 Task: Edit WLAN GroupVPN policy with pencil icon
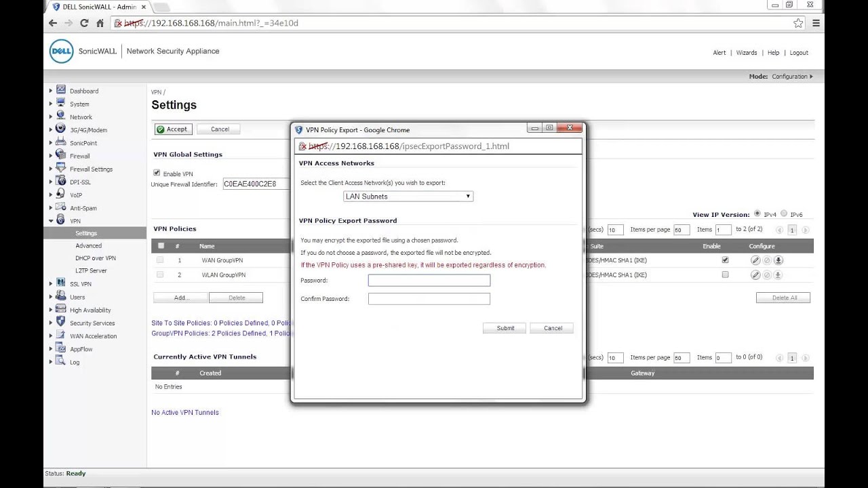[x=755, y=274]
